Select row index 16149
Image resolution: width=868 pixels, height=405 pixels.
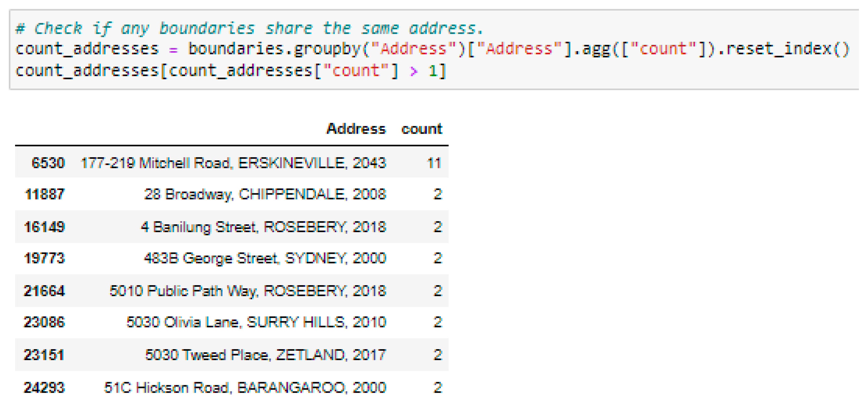(45, 227)
